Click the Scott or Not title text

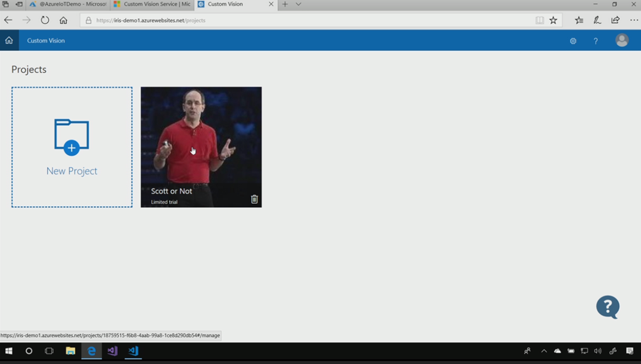click(x=172, y=191)
